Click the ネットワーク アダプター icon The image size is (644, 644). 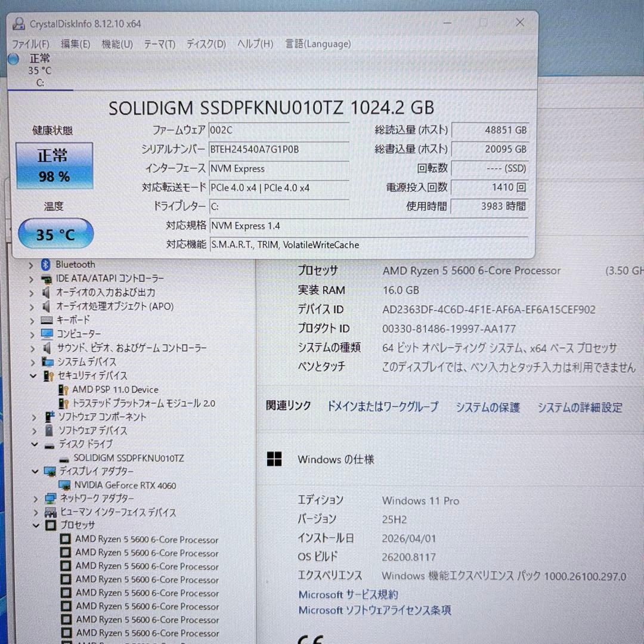click(x=51, y=499)
